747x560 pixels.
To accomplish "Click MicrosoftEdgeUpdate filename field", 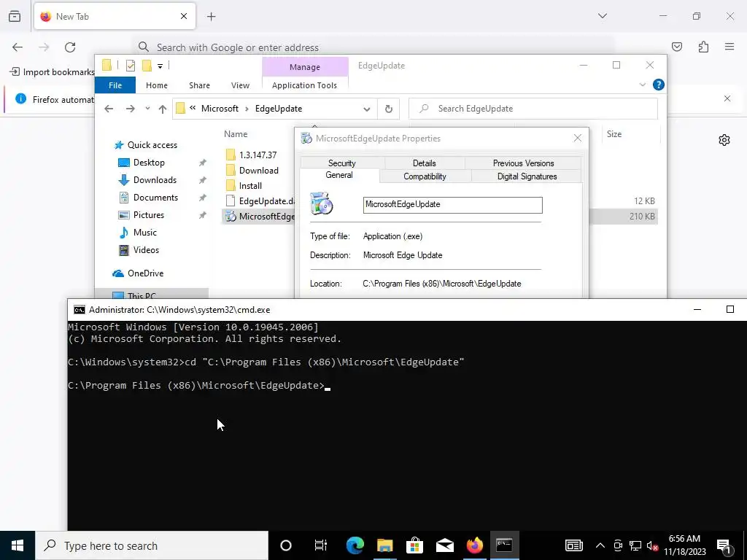I will click(x=452, y=205).
